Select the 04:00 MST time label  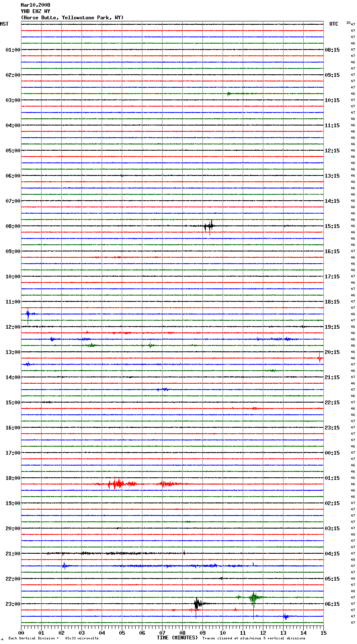click(13, 126)
